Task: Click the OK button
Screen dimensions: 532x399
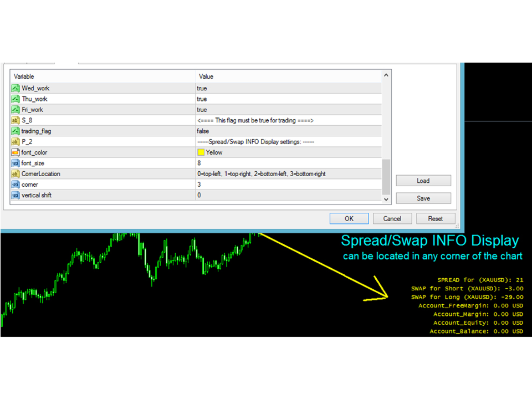Action: [349, 218]
